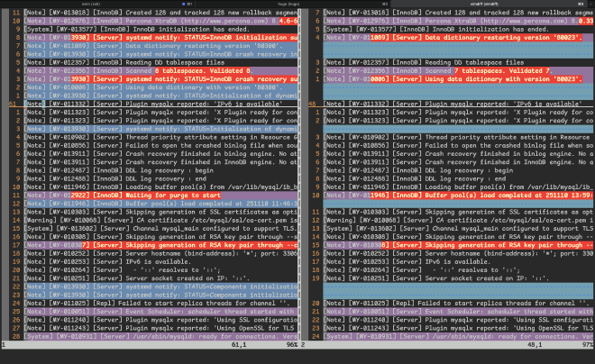Click right 'Scanned 7 tablespaces. Validated 7' line

[x=459, y=71]
